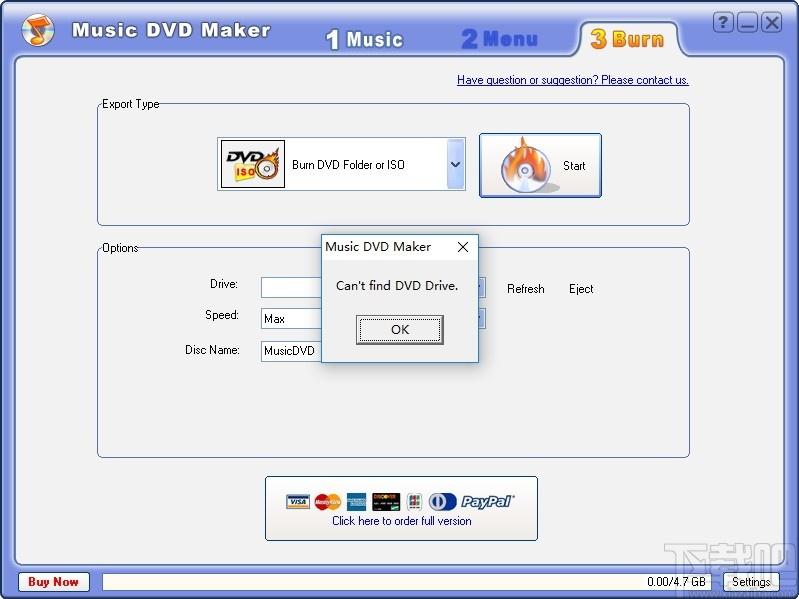Open the contact us suggestion link

click(572, 80)
